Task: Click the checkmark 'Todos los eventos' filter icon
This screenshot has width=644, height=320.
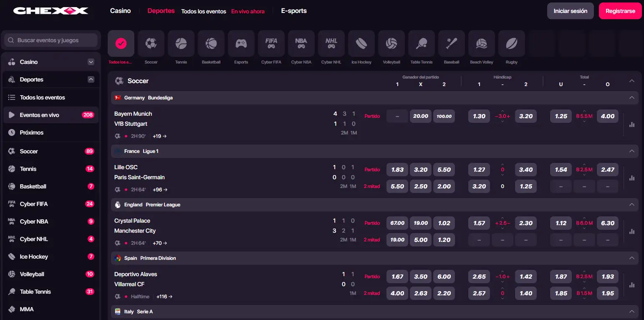Action: 121,43
